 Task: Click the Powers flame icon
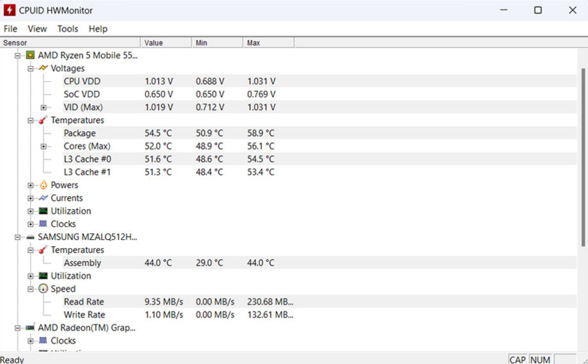click(x=43, y=185)
